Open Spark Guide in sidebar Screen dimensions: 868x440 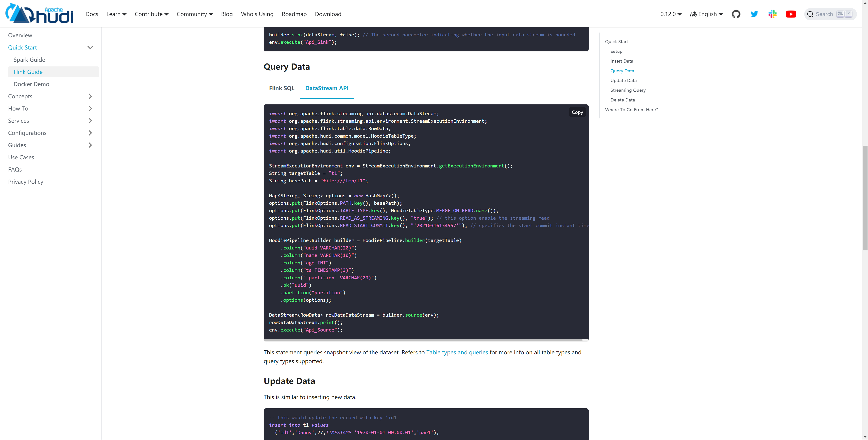pos(29,60)
